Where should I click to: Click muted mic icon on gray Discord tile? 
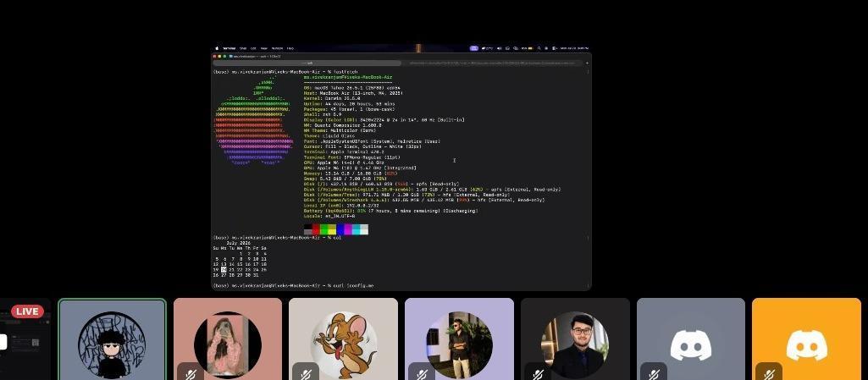(653, 373)
